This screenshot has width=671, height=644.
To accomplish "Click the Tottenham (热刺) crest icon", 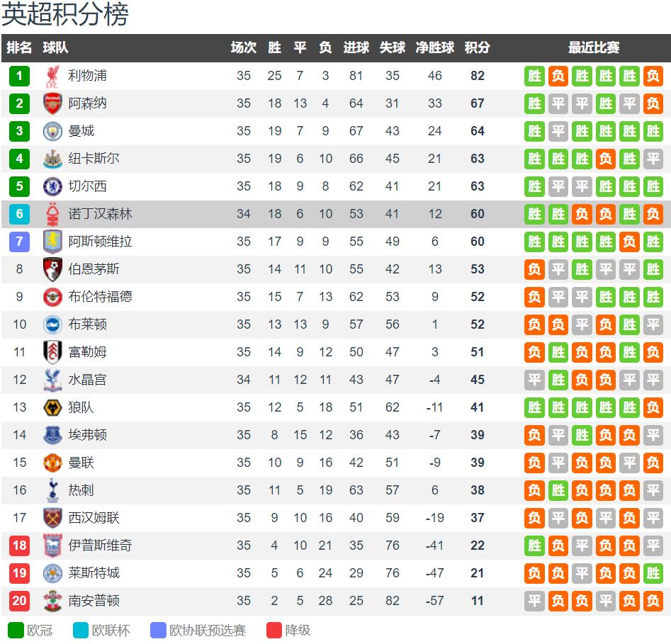I will tap(52, 490).
